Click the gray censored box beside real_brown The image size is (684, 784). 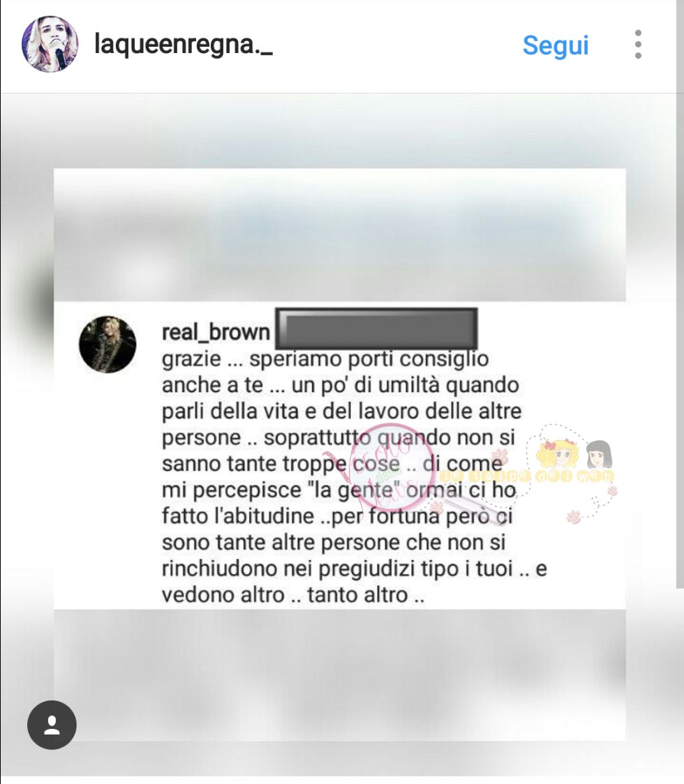coord(376,329)
